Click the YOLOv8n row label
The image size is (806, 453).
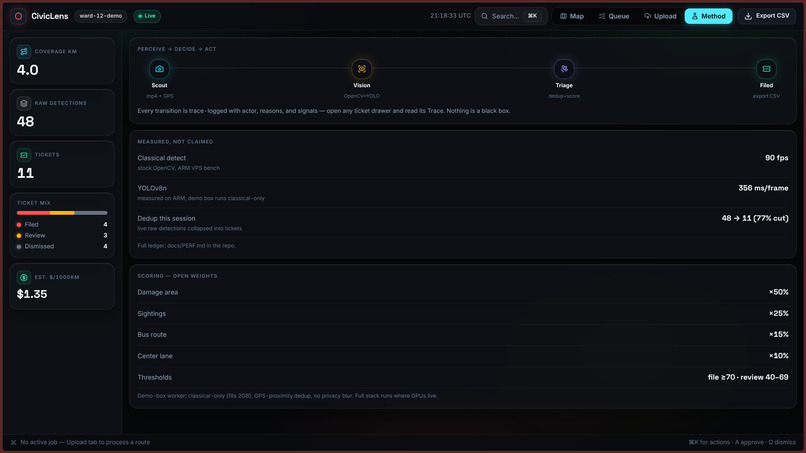[x=152, y=188]
